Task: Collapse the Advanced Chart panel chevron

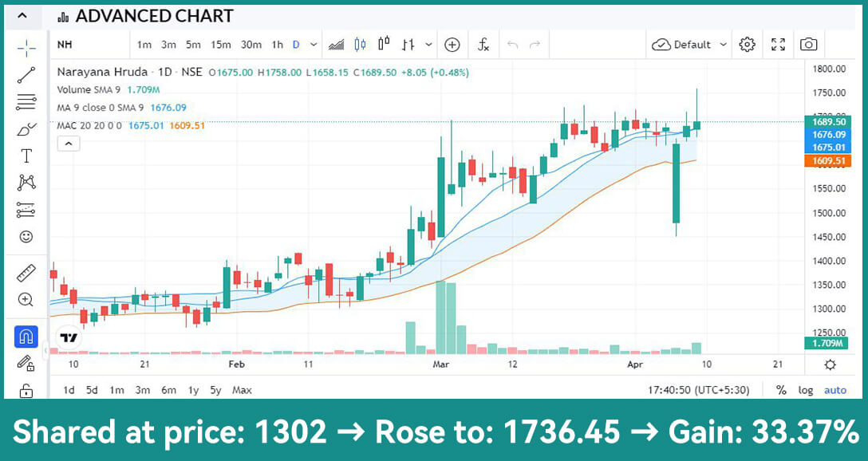Action: pos(22,16)
